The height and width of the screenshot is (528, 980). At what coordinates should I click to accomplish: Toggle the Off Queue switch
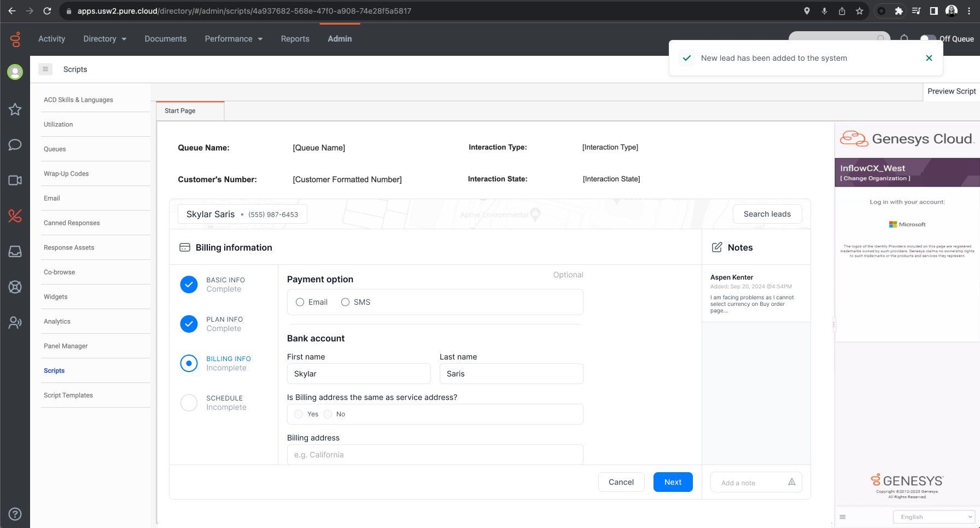[927, 39]
